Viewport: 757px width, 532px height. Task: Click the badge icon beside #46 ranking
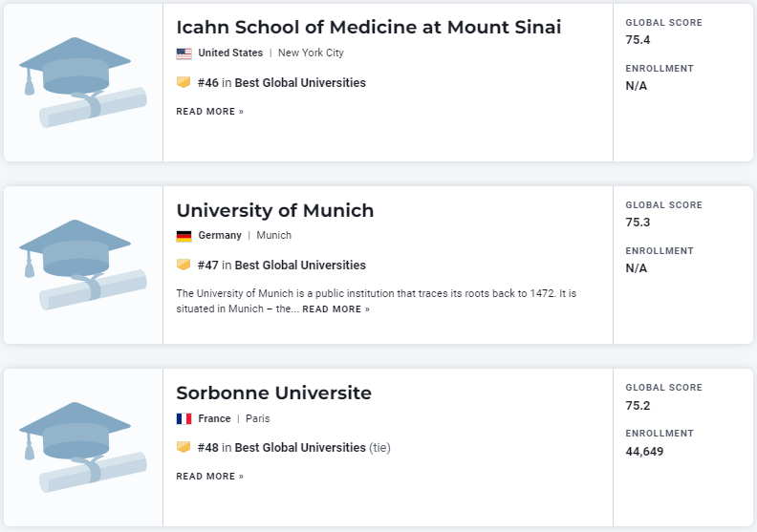click(184, 83)
